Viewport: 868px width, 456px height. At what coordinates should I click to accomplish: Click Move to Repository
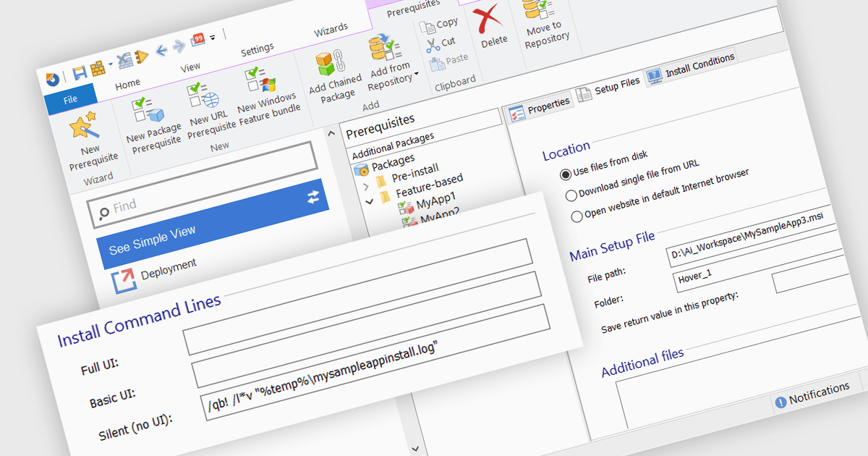point(544,25)
